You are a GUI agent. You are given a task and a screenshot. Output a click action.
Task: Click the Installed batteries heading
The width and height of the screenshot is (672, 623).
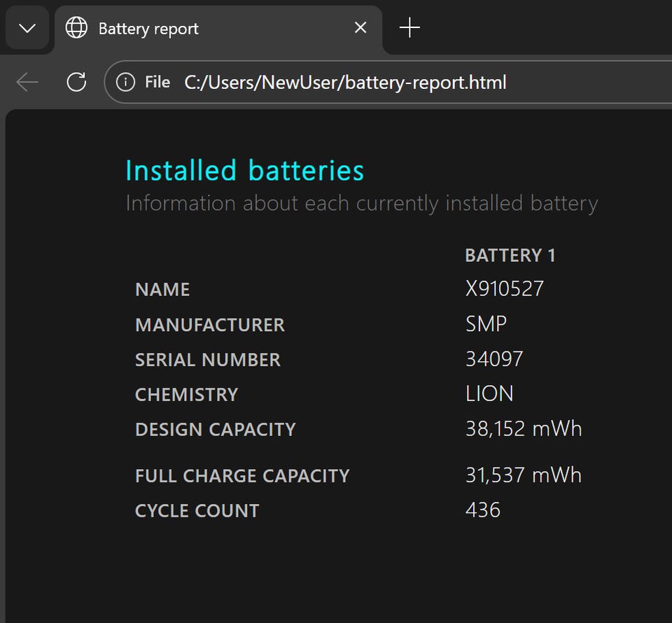pyautogui.click(x=244, y=171)
